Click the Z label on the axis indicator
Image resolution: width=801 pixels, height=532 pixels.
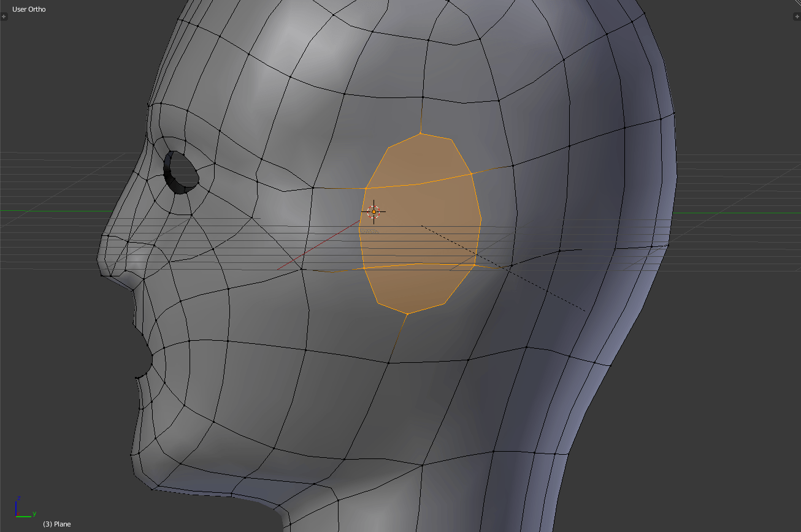(19, 498)
